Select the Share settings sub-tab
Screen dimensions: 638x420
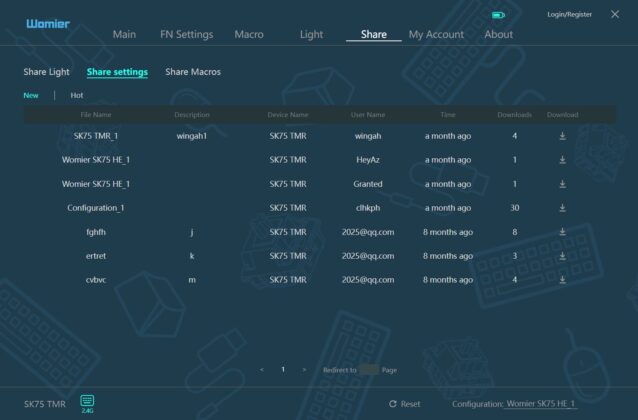[x=117, y=72]
